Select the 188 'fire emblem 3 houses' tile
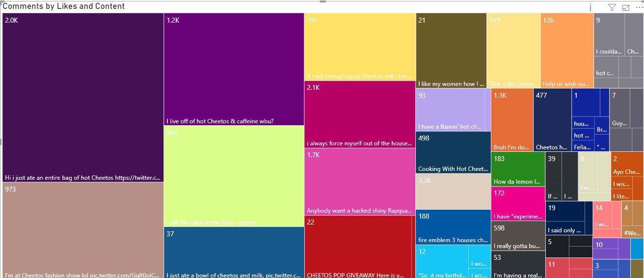The image size is (644, 278). (453, 227)
